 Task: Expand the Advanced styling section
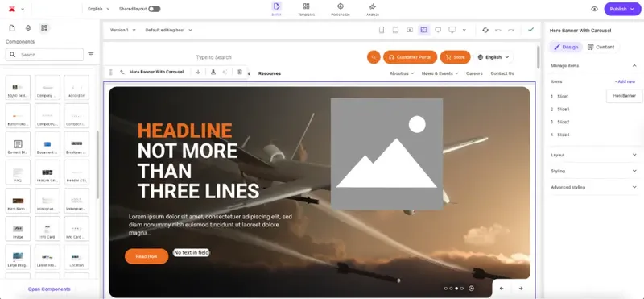(593, 187)
